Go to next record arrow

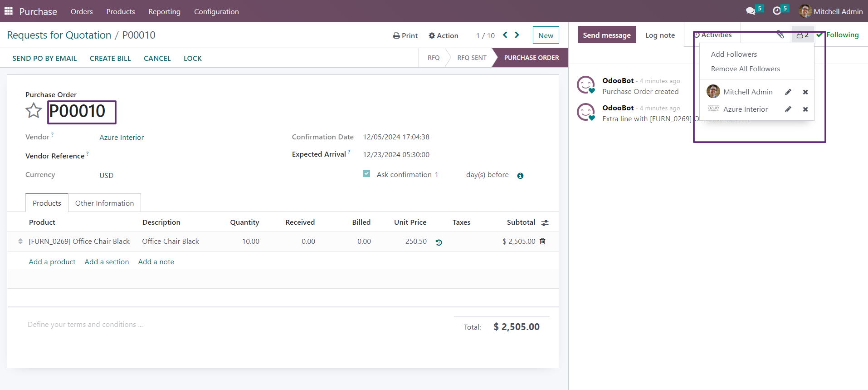pyautogui.click(x=517, y=35)
